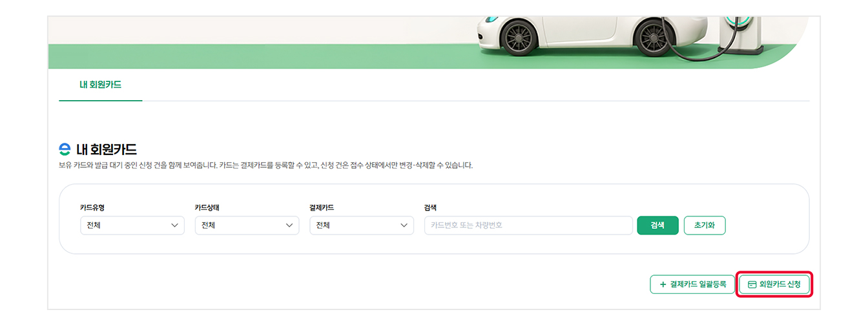Click the electric car banner image
868x323 pixels.
tap(429, 43)
